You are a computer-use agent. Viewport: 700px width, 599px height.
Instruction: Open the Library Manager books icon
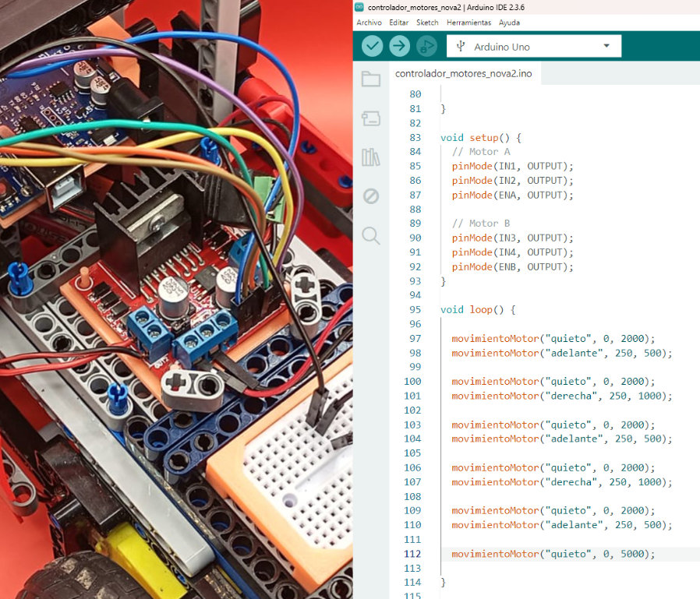pos(371,157)
